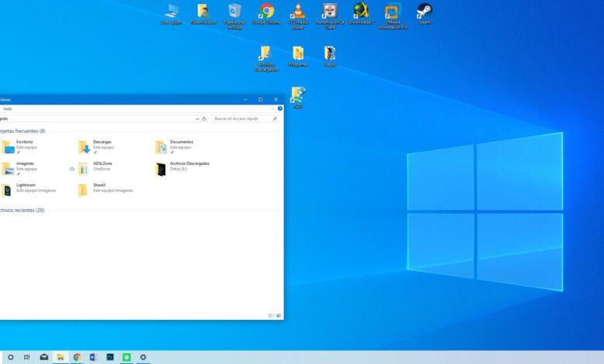Screen dimensions: 604x364
Task: Click the refresh button beside address bar
Action: click(x=204, y=118)
